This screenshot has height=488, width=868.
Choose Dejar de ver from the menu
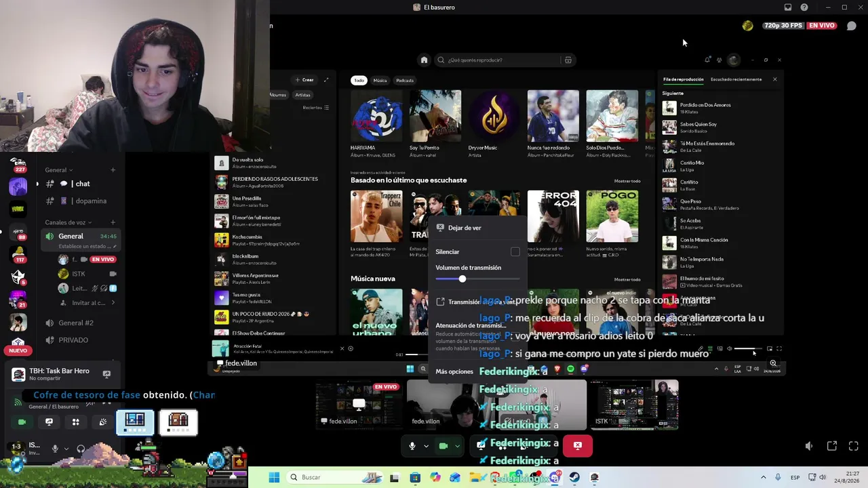pos(478,228)
